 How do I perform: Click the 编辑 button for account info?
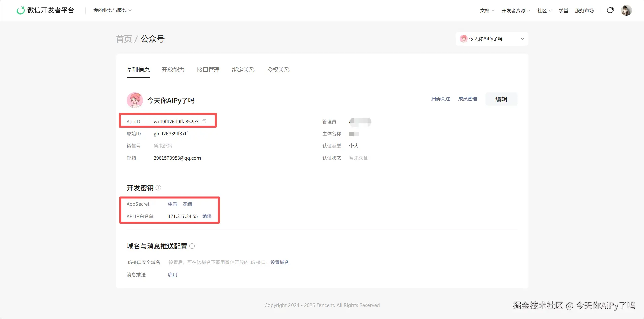501,99
